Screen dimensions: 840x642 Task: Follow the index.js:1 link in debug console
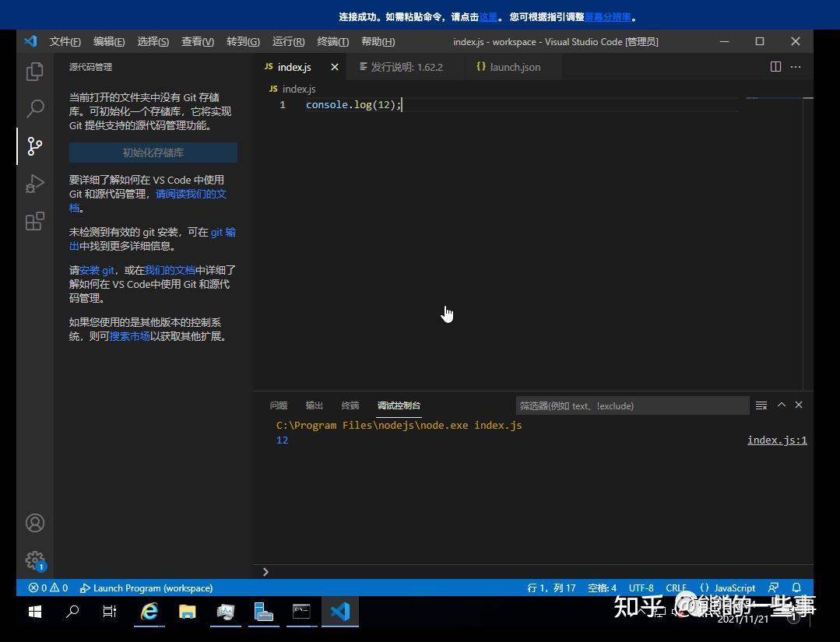[x=776, y=440]
